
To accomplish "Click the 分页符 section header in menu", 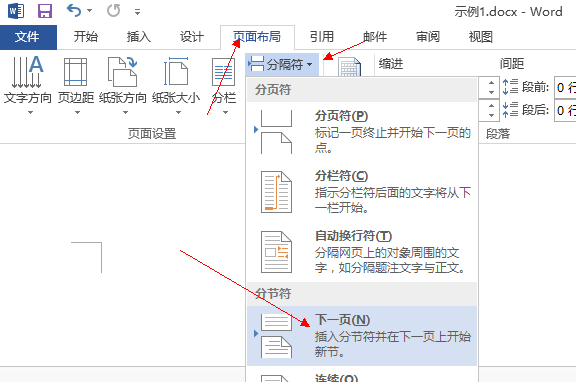I will pyautogui.click(x=362, y=90).
